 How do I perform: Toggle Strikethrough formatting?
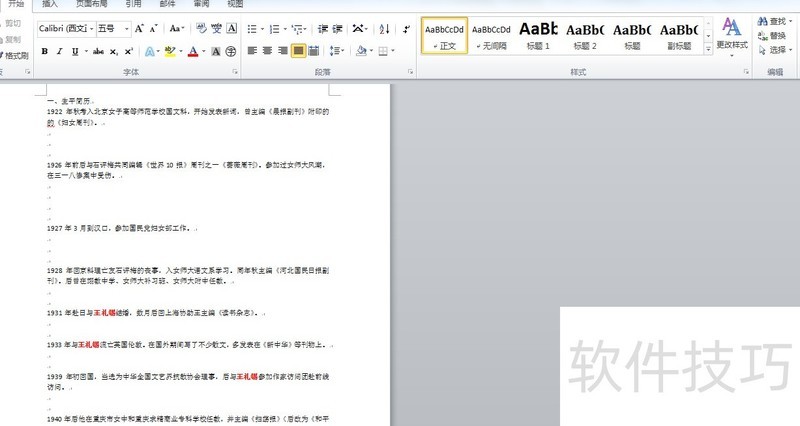coord(98,52)
